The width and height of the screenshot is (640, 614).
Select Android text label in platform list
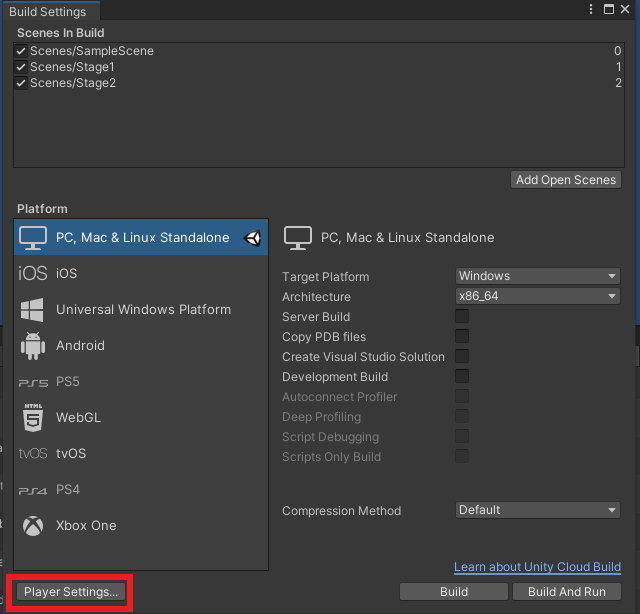point(80,346)
